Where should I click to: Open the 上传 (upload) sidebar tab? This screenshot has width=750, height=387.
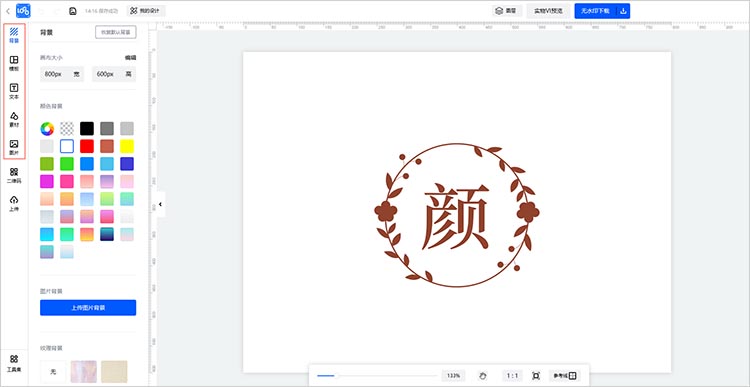point(14,204)
